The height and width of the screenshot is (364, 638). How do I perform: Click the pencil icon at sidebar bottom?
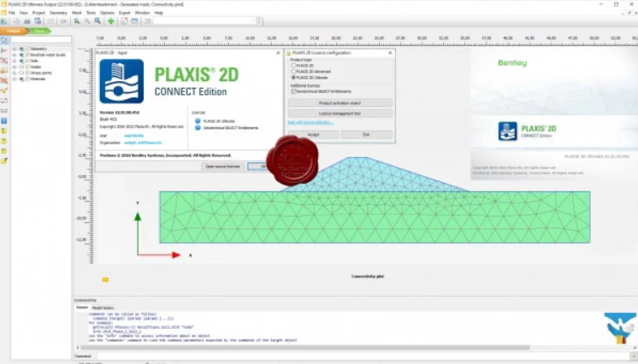pyautogui.click(x=4, y=160)
